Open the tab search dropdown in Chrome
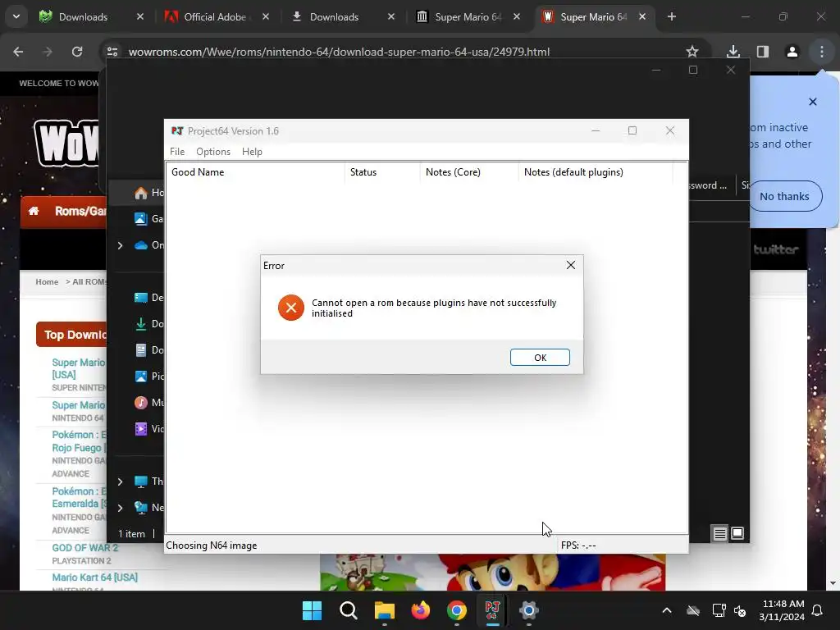This screenshot has width=840, height=630. click(16, 16)
